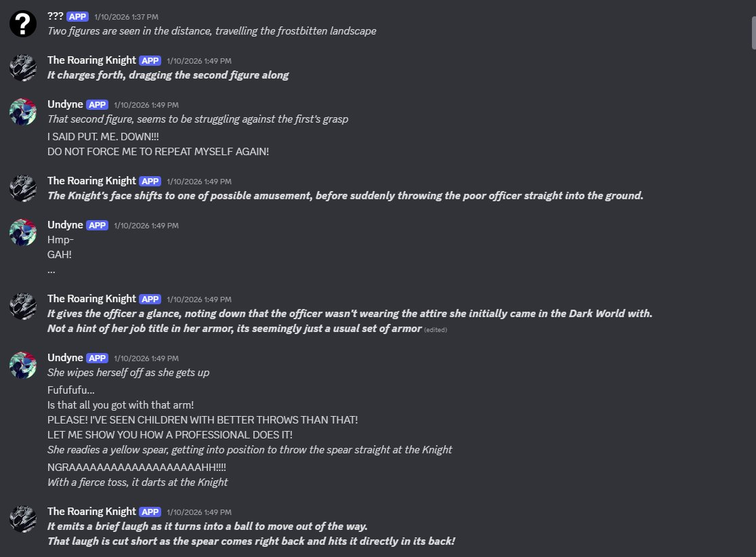Image resolution: width=756 pixels, height=557 pixels.
Task: Click APP badge above "gives the officer a glance"
Action: coord(150,299)
